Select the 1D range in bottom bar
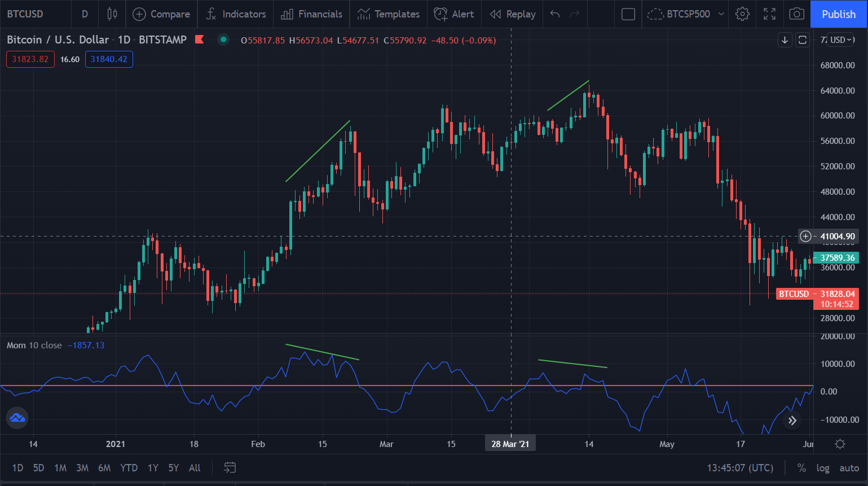This screenshot has height=486, width=868. [x=17, y=468]
